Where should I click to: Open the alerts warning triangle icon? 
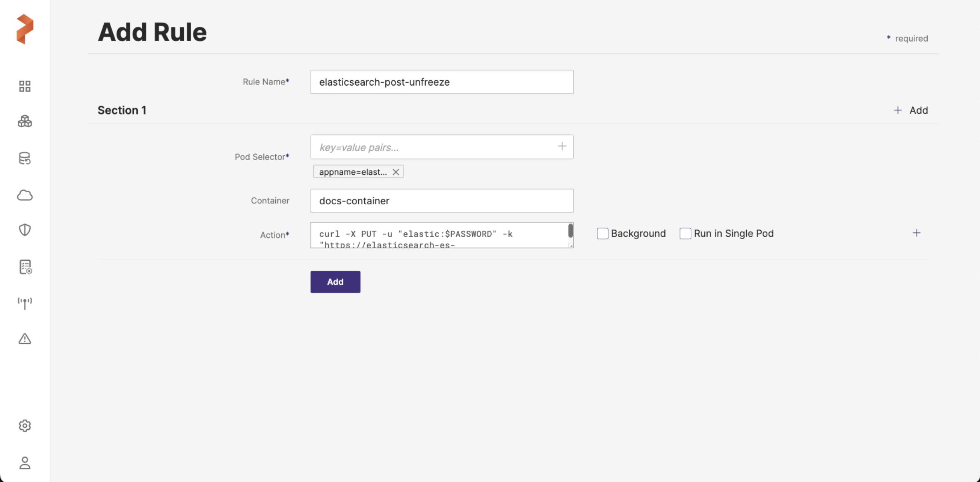coord(25,339)
